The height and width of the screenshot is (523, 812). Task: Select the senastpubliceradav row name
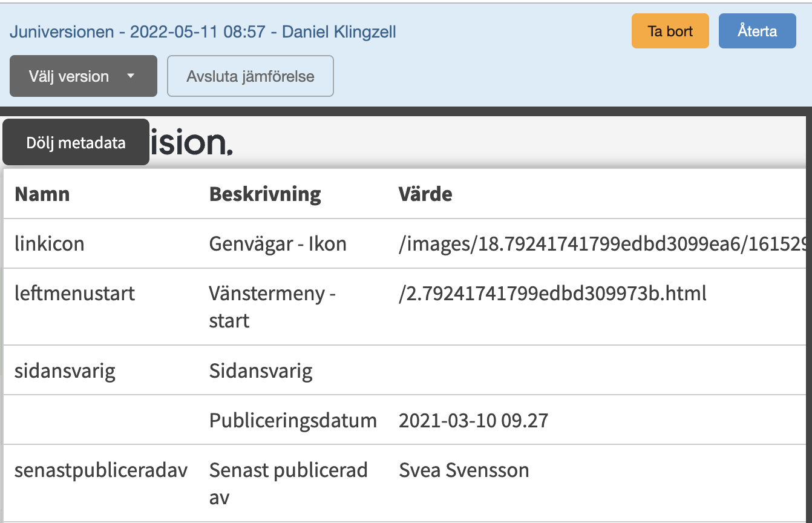[101, 470]
